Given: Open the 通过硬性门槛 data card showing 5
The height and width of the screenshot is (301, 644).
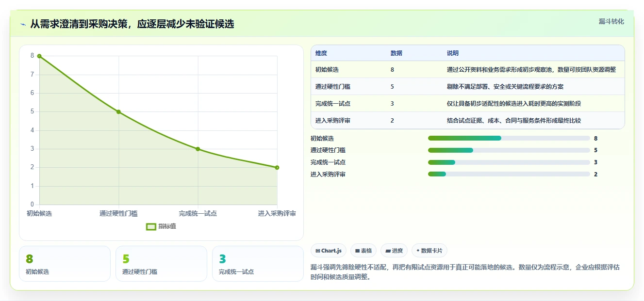Looking at the screenshot, I should [x=161, y=264].
